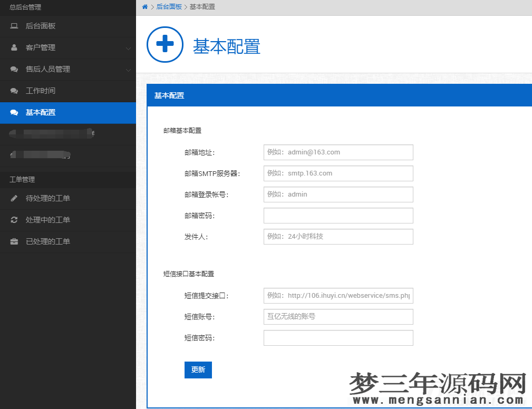532x409 pixels.
Task: Click the monitor icon beside 后台面板
Action: [13, 26]
